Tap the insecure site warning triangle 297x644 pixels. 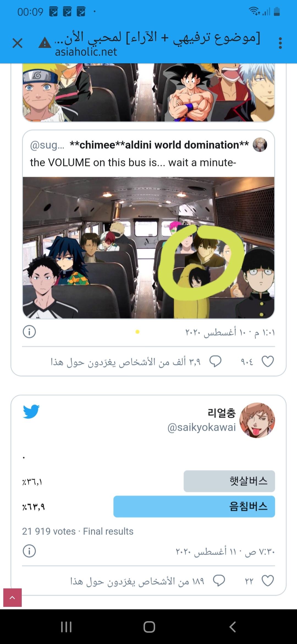(x=45, y=43)
